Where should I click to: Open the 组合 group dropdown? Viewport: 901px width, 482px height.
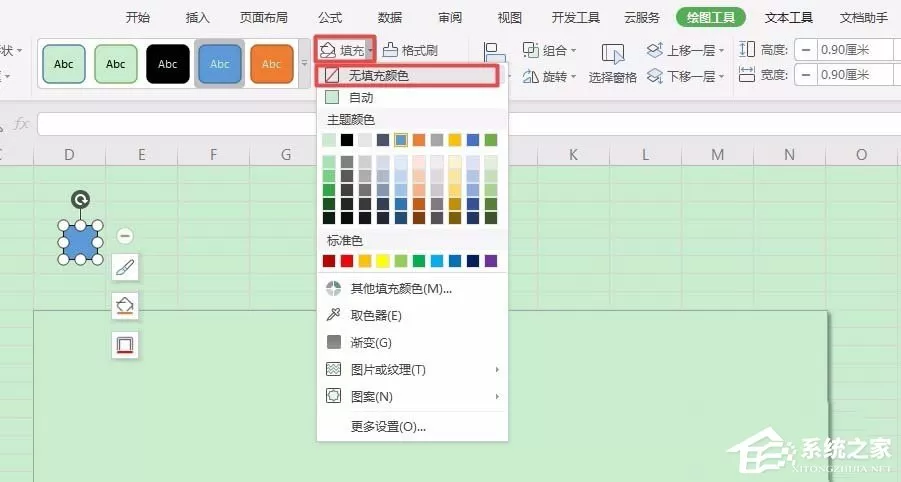click(549, 51)
